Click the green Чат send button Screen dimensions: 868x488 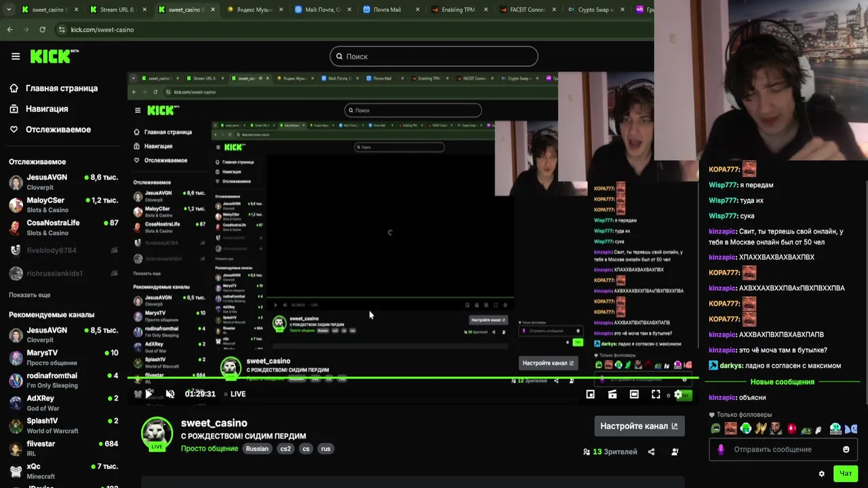tap(846, 474)
